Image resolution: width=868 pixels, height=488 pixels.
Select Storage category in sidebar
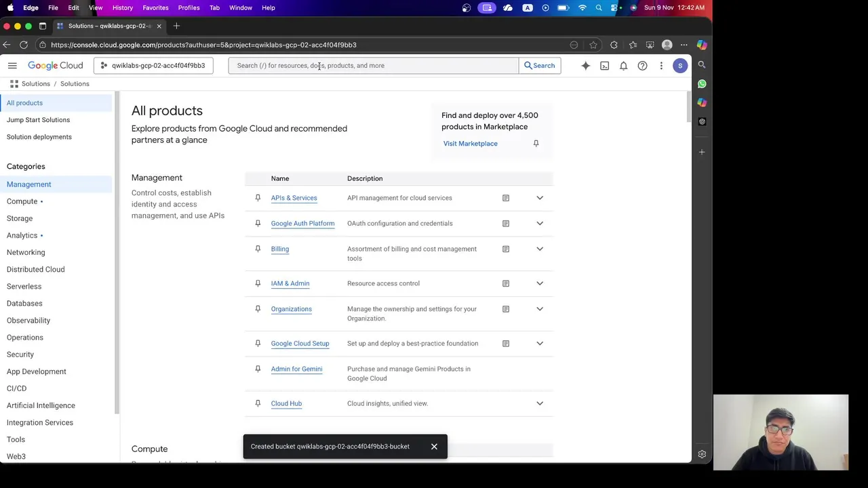tap(20, 218)
